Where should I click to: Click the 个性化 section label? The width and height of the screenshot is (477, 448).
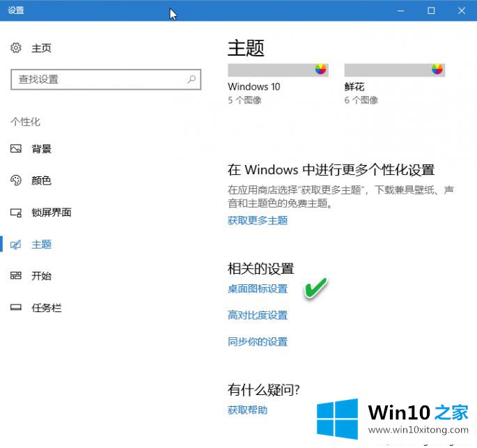tap(25, 122)
